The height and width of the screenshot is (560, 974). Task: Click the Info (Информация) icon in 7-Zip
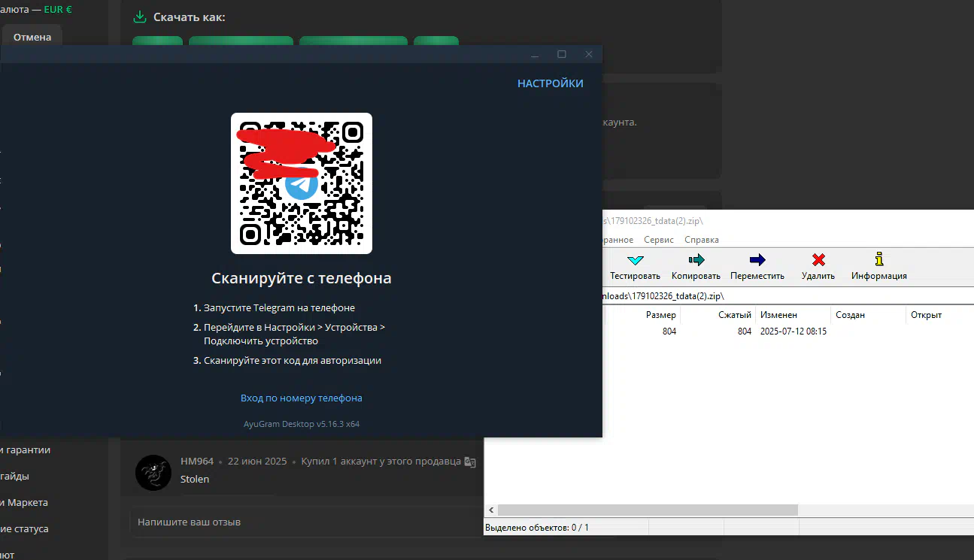(x=878, y=260)
